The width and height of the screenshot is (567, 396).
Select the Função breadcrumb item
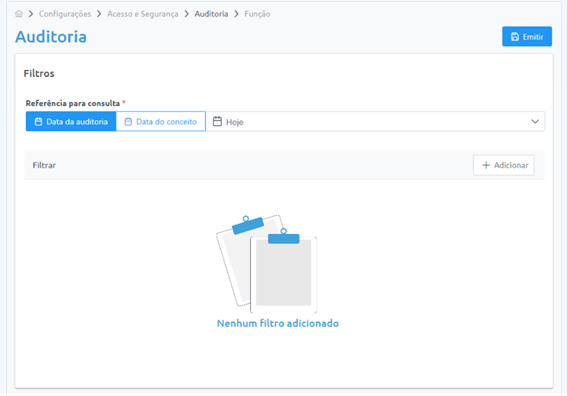257,14
